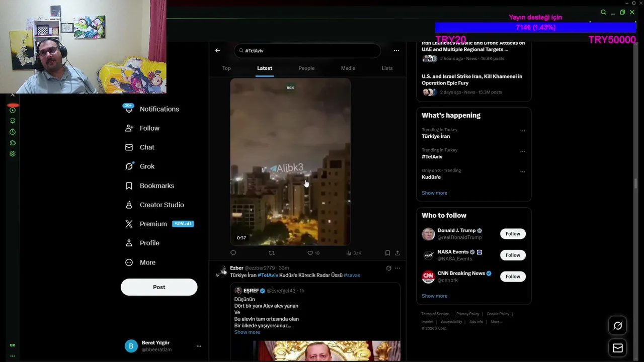Open options for #TelAviv trend
The height and width of the screenshot is (362, 644).
click(x=522, y=151)
